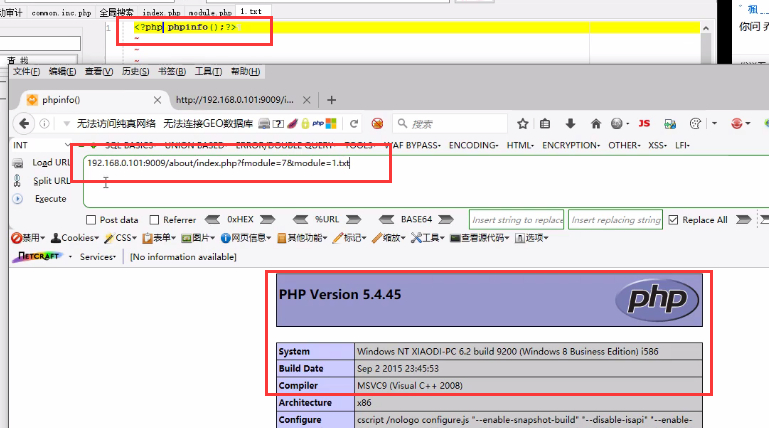Click the bookmark star icon
Screen dimensions: 769x428
coord(520,124)
